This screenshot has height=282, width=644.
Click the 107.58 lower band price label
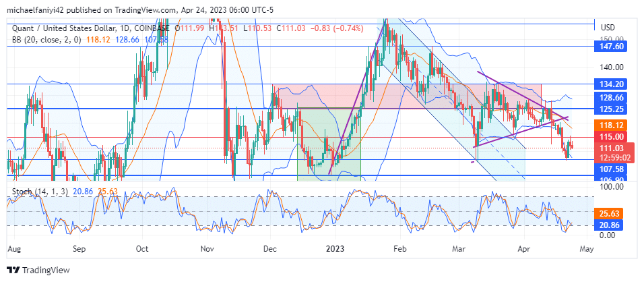coord(610,169)
